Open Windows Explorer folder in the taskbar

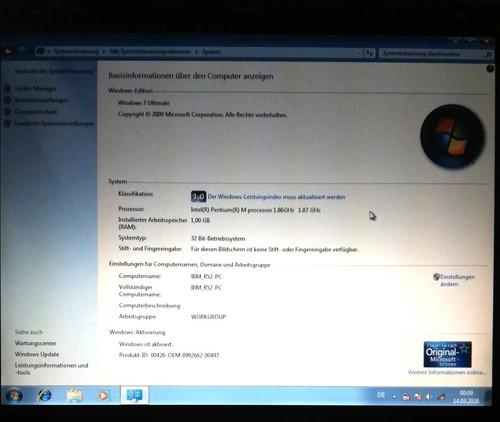pos(74,396)
